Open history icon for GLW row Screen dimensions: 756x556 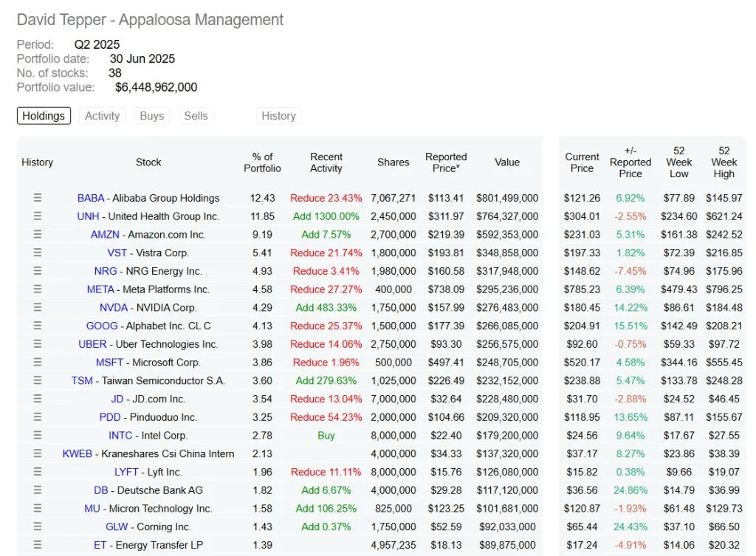pos(38,526)
